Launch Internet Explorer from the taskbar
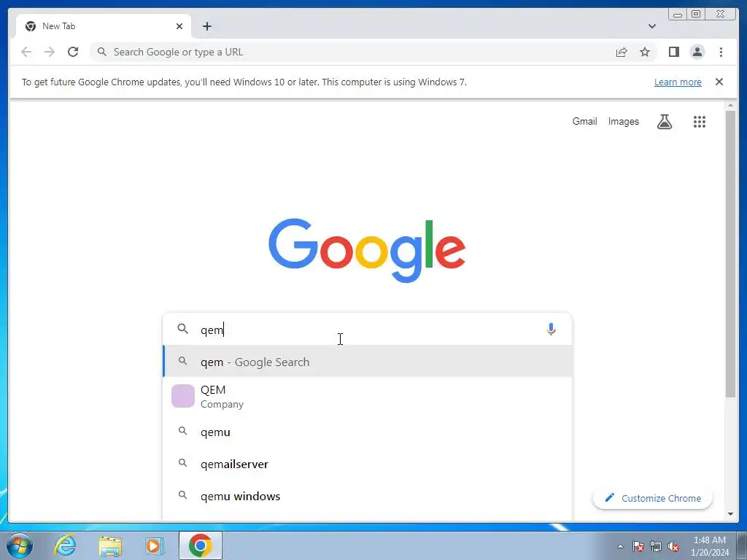The height and width of the screenshot is (560, 747). pos(65,545)
